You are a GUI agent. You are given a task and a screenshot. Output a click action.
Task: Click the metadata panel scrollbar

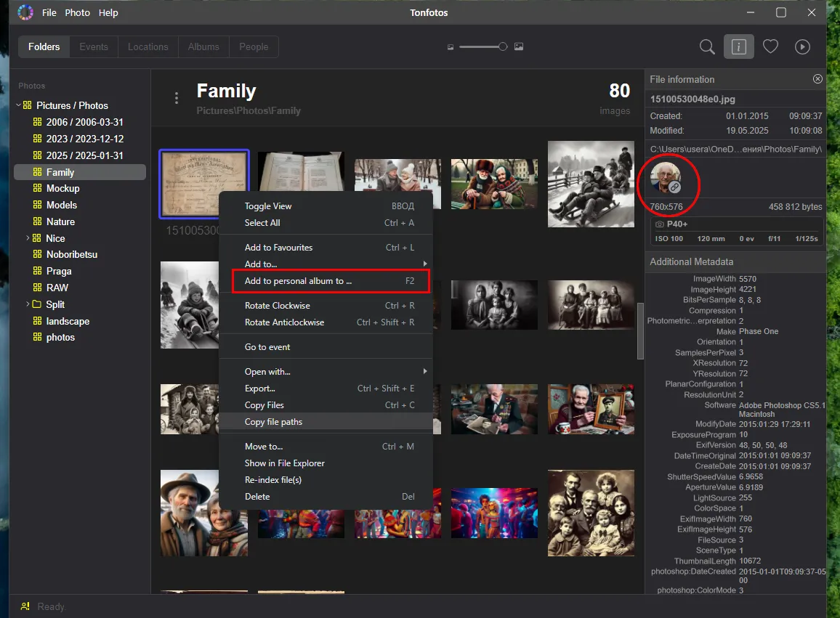click(640, 332)
